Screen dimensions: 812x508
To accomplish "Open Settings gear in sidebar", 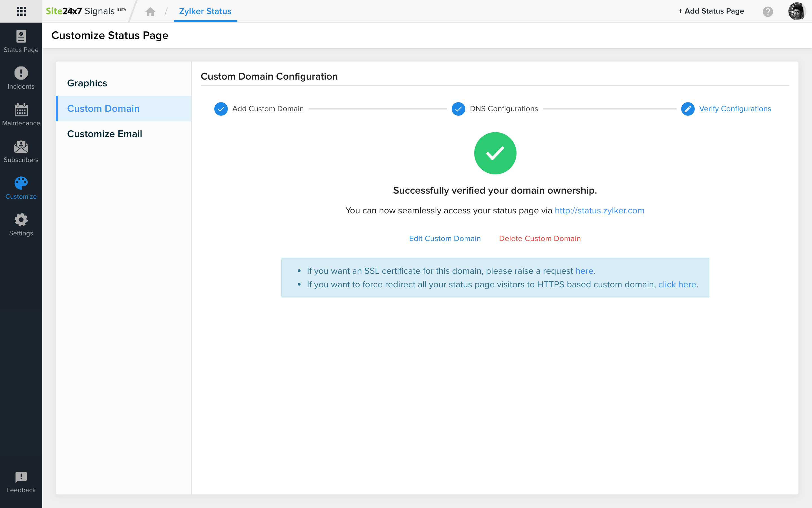I will pyautogui.click(x=21, y=224).
